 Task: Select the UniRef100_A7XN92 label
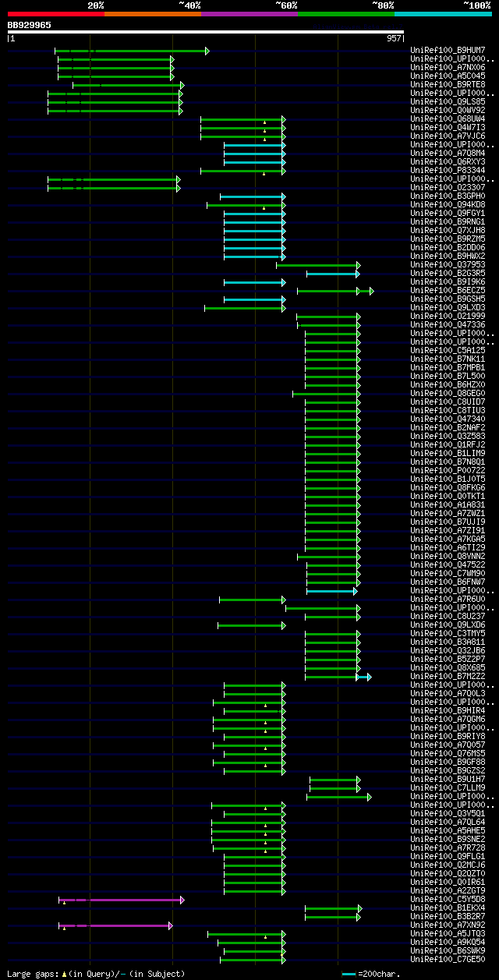448,925
